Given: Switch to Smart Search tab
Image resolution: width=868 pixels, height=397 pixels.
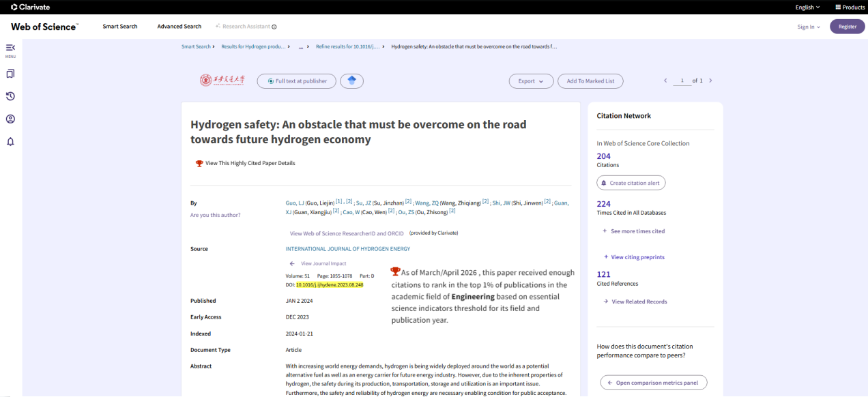Looking at the screenshot, I should 120,27.
